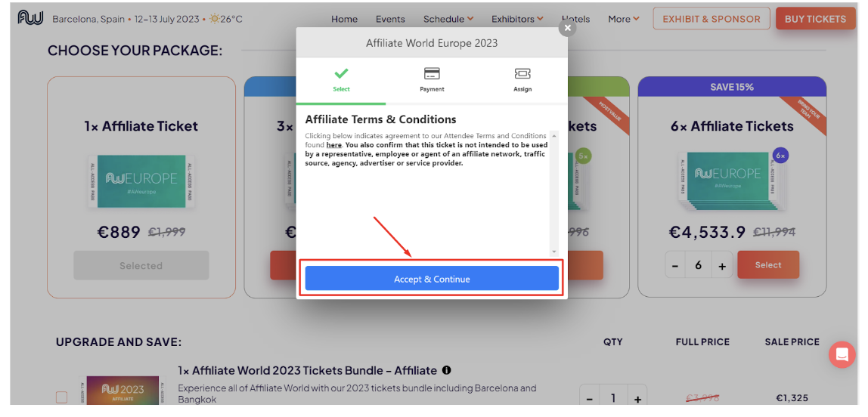Click the 12–13 July 2023 date text
The image size is (868, 417).
tap(166, 19)
